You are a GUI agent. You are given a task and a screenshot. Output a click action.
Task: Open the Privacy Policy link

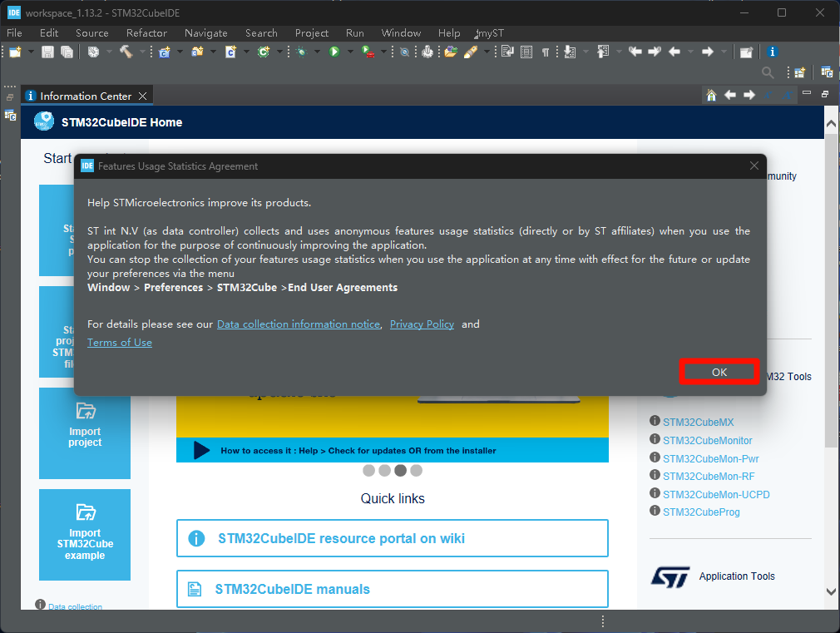[422, 324]
